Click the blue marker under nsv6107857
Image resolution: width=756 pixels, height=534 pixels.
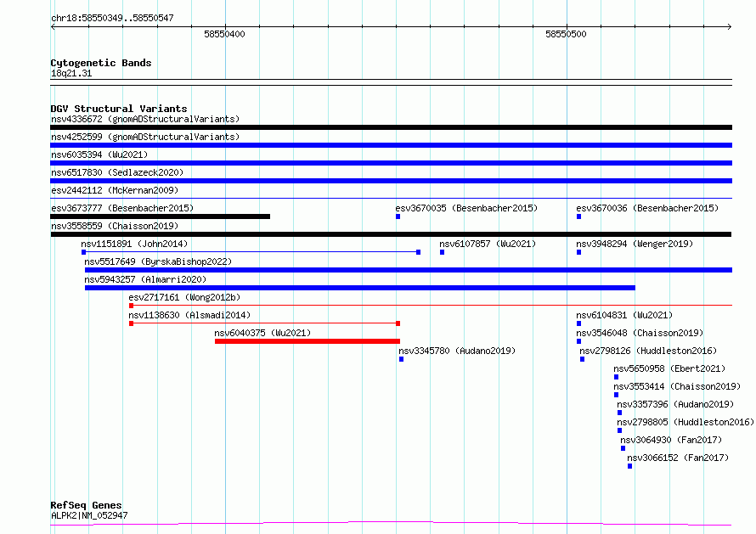442,252
